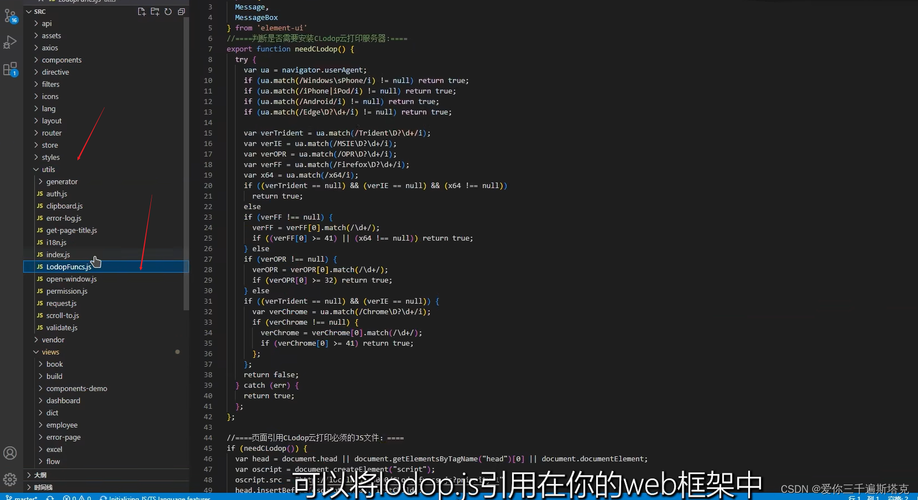Open clipboard.js file
Viewport: 918px width, 500px height.
pos(106,206)
